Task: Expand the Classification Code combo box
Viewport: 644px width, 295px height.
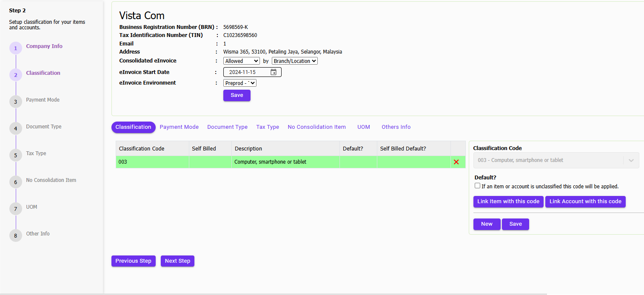Action: tap(632, 160)
